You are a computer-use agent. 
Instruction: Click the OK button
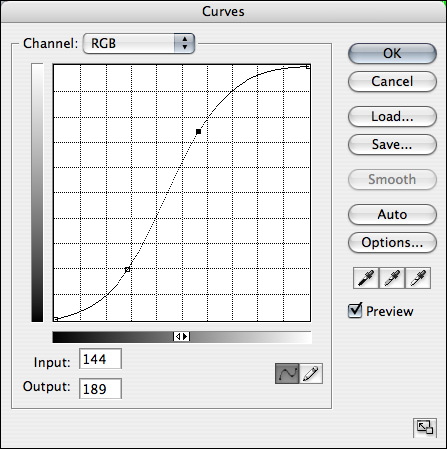(392, 53)
